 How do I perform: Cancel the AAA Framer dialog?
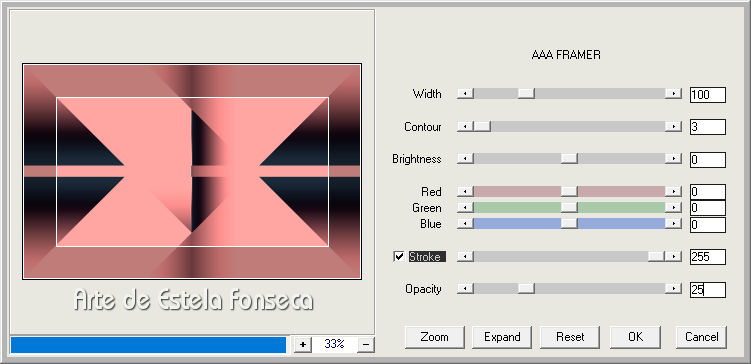[x=701, y=337]
